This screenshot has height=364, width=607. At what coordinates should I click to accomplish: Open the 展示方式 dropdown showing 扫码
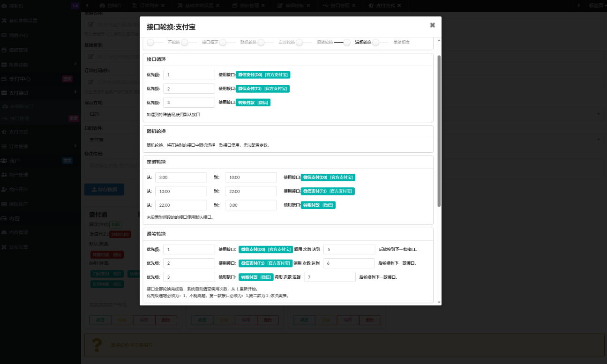344,114
